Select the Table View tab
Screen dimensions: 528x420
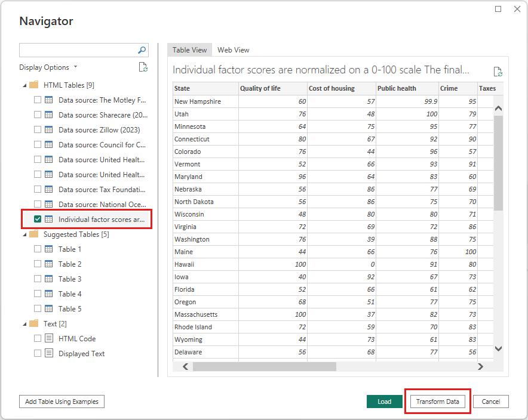[x=189, y=50]
